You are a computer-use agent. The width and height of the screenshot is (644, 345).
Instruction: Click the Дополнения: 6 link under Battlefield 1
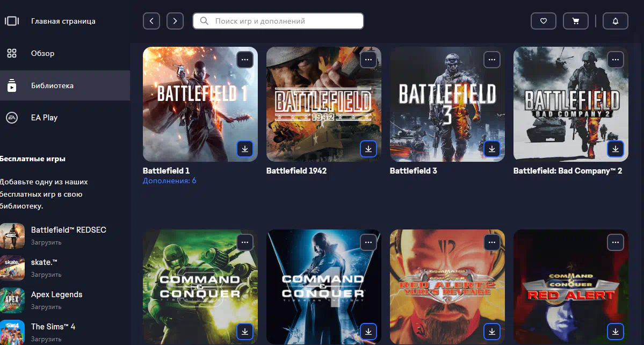[169, 181]
